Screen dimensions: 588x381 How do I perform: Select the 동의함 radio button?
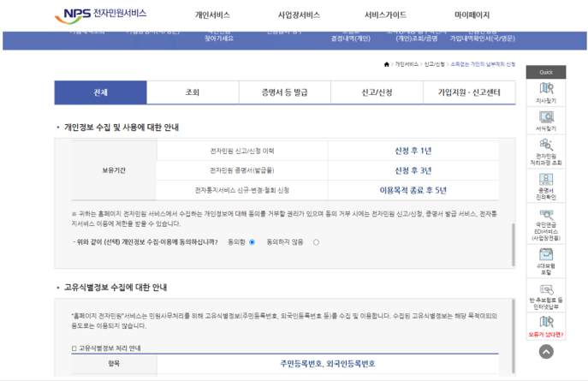click(252, 242)
